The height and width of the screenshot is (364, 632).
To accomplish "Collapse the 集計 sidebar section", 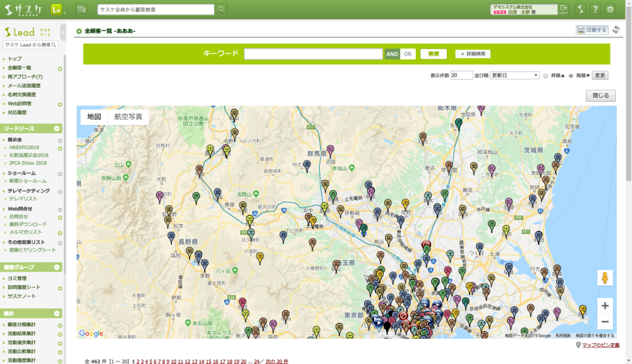I will [57, 313].
